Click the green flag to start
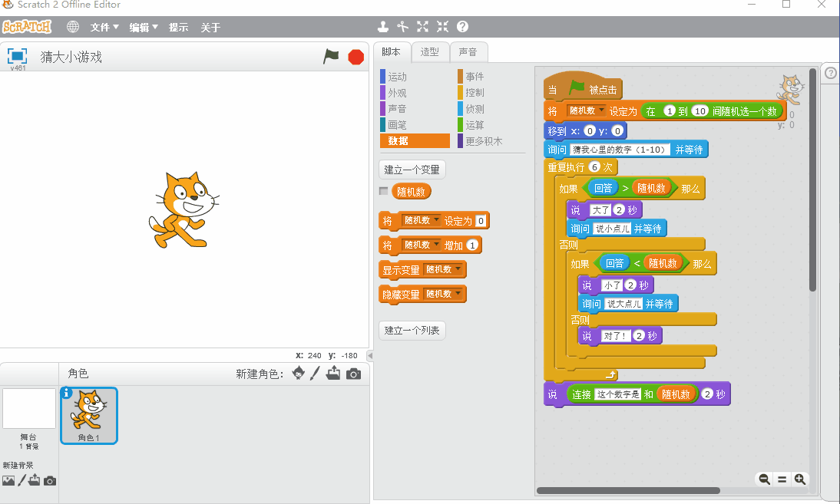The width and height of the screenshot is (840, 504). [331, 56]
